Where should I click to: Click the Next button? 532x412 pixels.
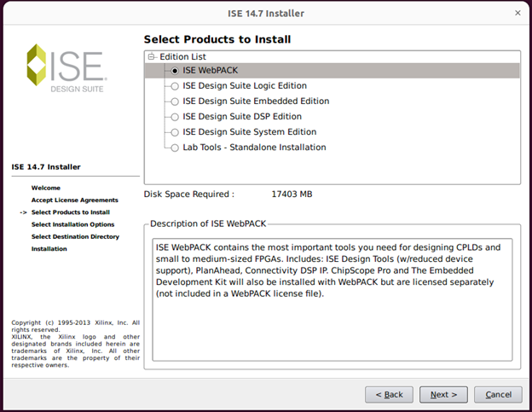click(x=443, y=395)
